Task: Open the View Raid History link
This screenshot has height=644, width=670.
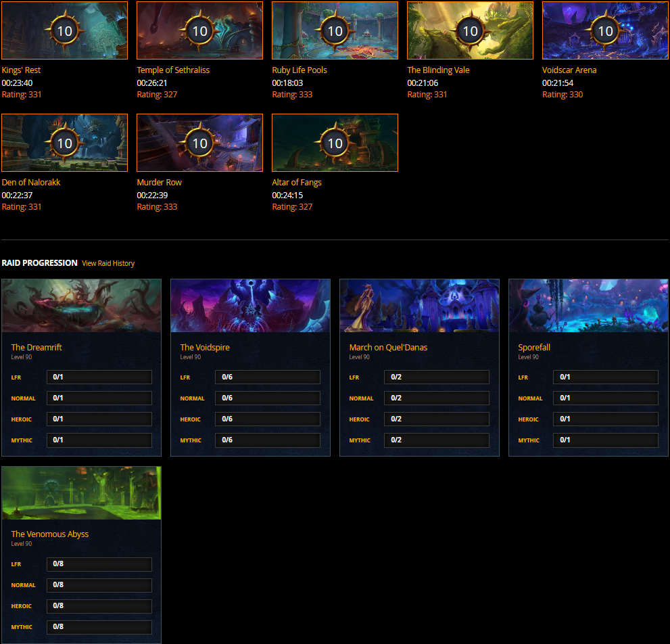Action: [108, 263]
